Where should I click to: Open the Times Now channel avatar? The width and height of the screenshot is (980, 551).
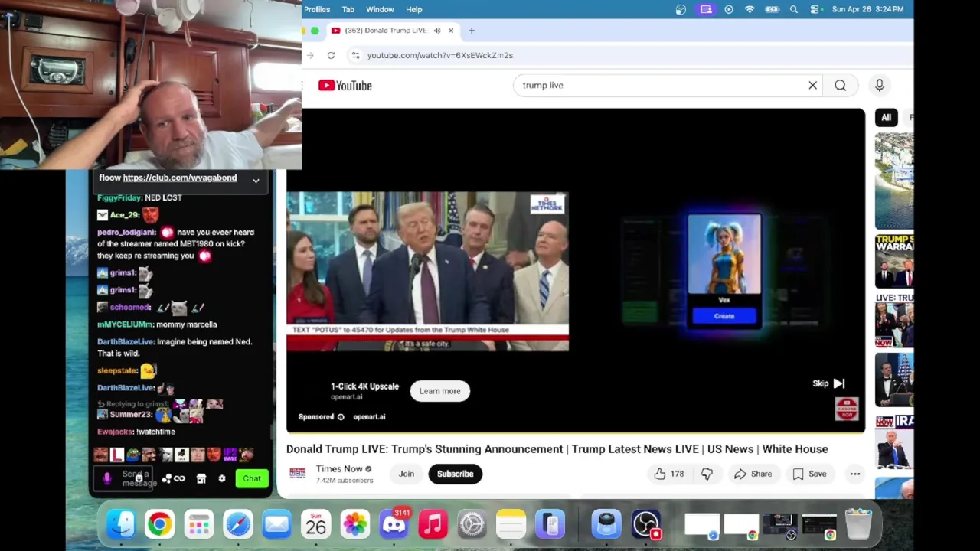(x=297, y=474)
